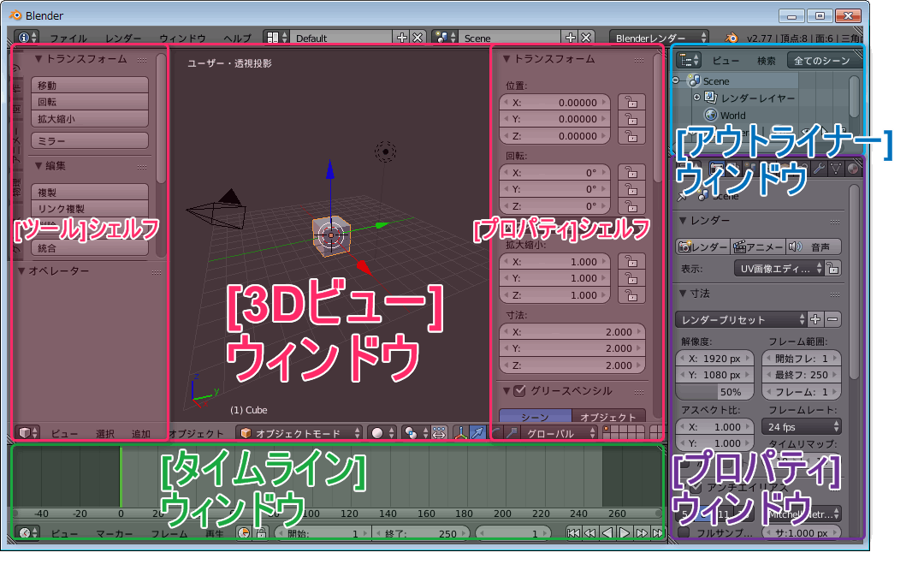Toggle lock for rotation Z

pyautogui.click(x=631, y=206)
